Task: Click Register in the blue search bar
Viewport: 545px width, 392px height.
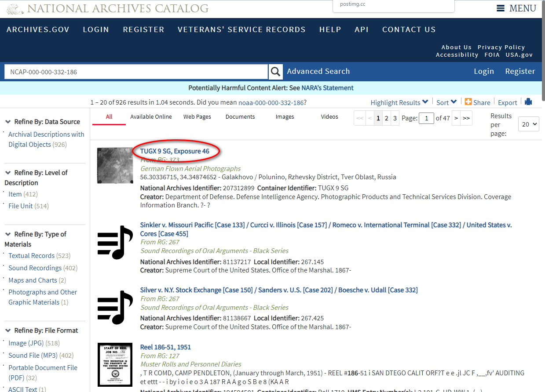Action: point(520,71)
